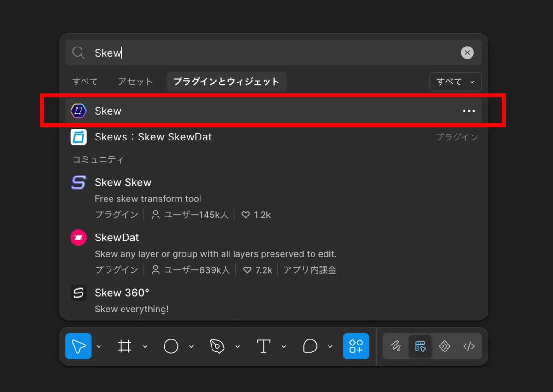Open Skews：Skew SkewDat plugin result
The height and width of the screenshot is (392, 553).
(274, 137)
